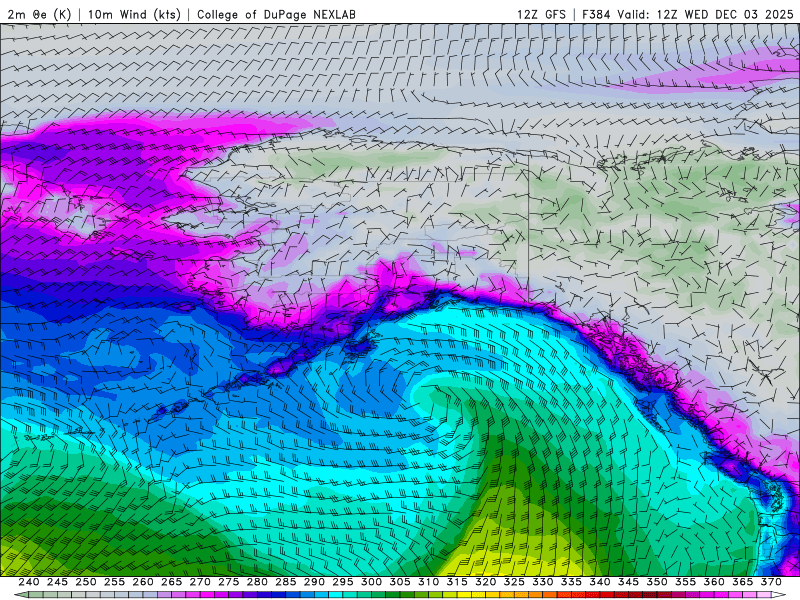The height and width of the screenshot is (600, 800).
Task: Click the 320 colorbar scale value
Action: (x=486, y=582)
